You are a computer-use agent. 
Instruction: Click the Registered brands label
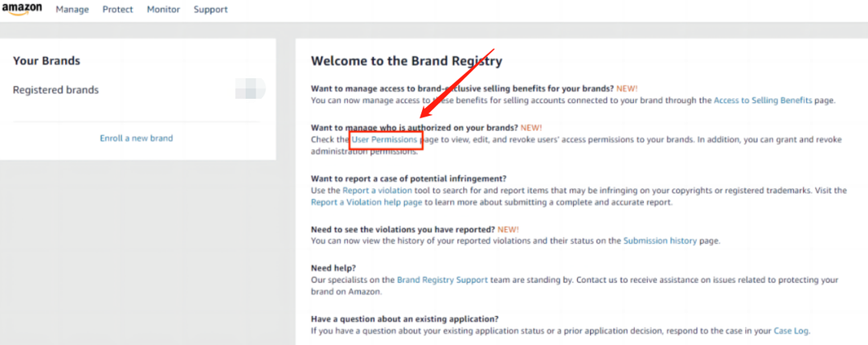click(56, 90)
